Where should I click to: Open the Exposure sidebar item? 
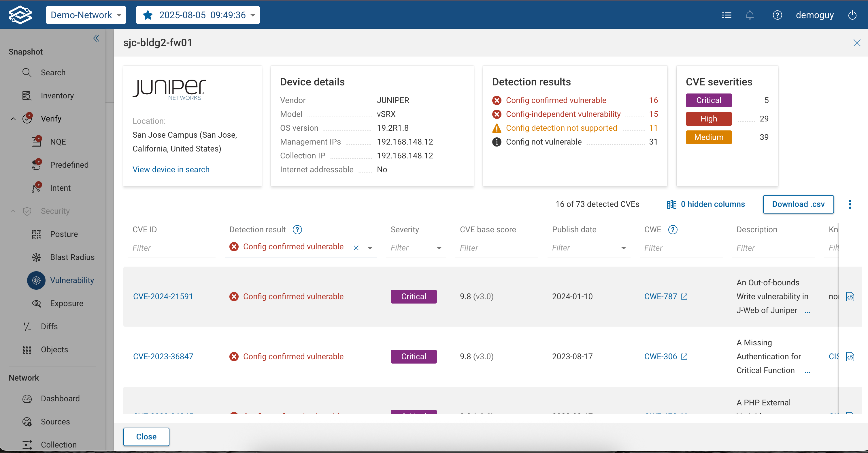66,303
